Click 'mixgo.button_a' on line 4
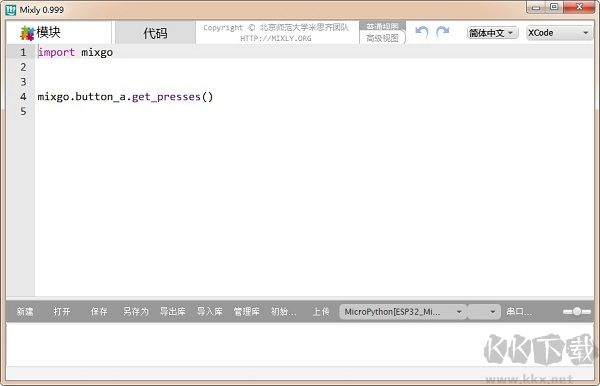Image resolution: width=600 pixels, height=386 pixels. (82, 97)
